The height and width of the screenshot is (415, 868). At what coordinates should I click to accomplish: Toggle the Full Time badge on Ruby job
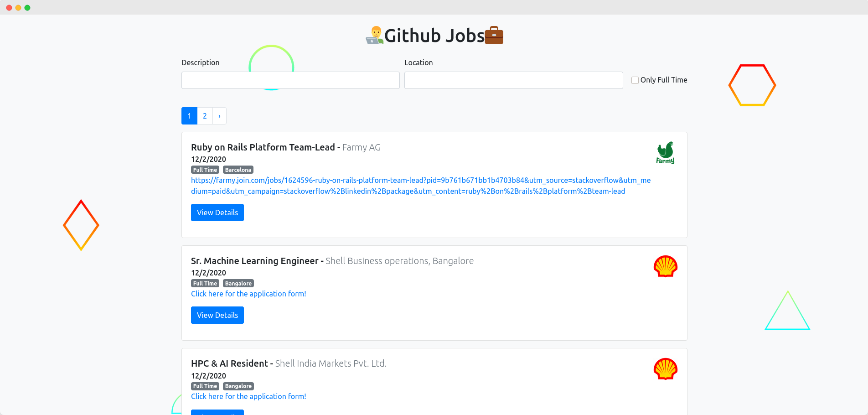205,169
